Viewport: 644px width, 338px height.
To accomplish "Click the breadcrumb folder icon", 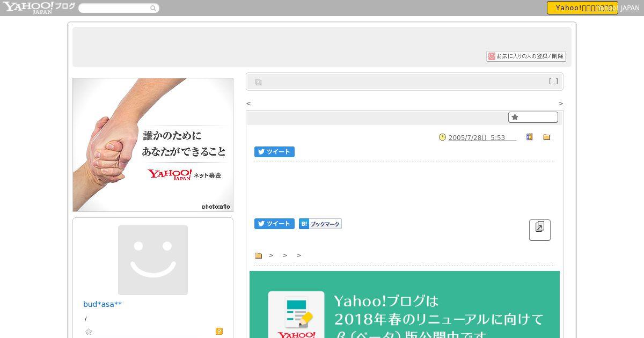I will point(258,255).
